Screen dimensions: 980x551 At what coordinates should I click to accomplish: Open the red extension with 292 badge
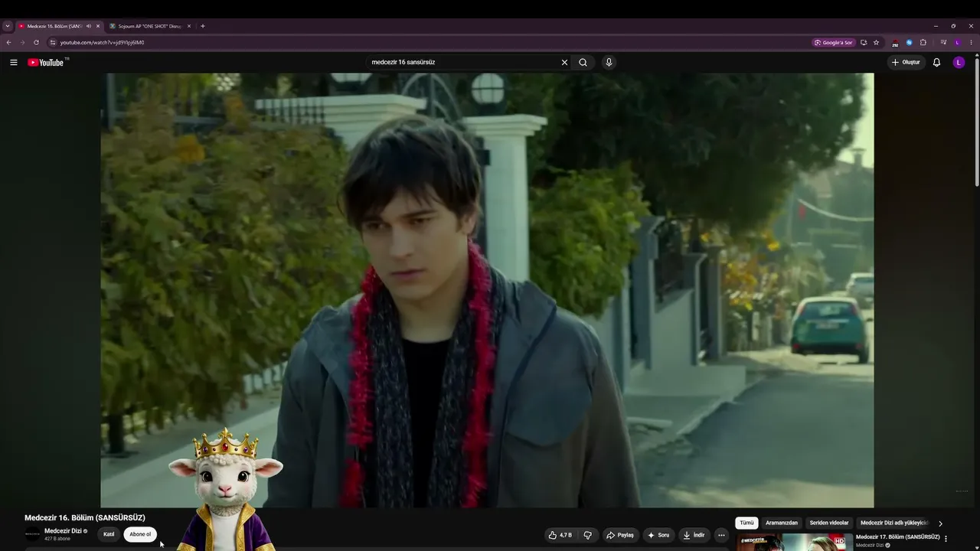[895, 43]
